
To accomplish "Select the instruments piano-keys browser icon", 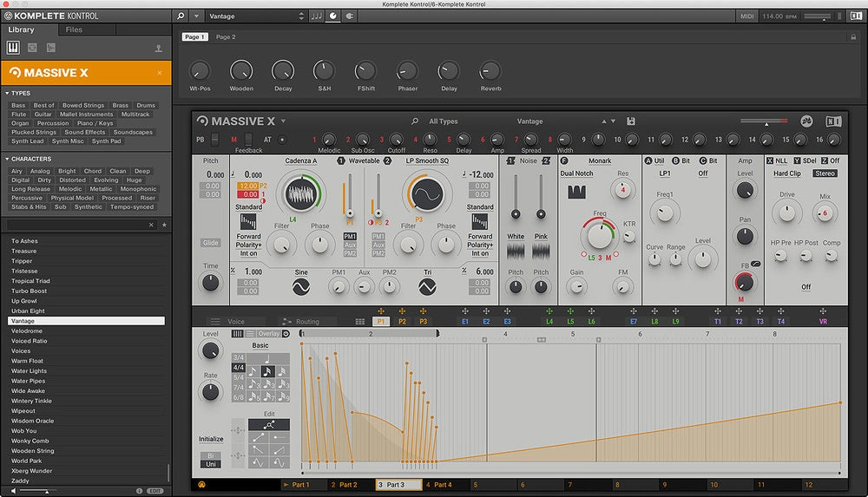I will pyautogui.click(x=13, y=49).
